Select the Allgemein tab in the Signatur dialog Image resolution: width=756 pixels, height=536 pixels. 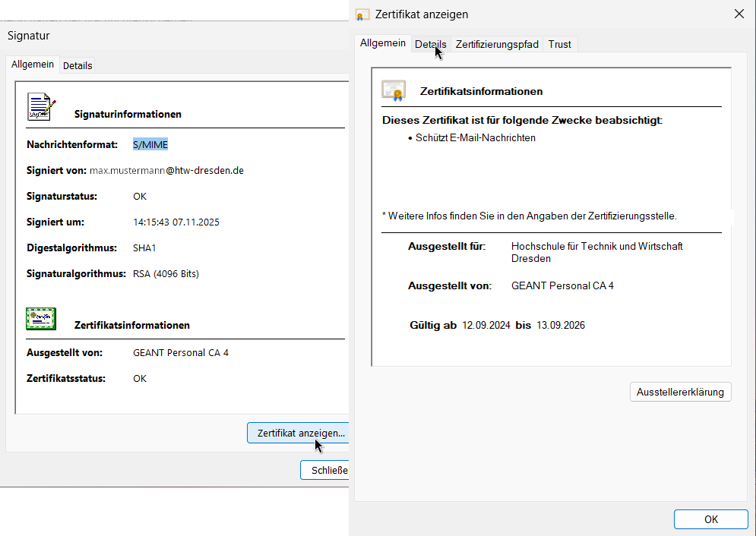coord(32,65)
